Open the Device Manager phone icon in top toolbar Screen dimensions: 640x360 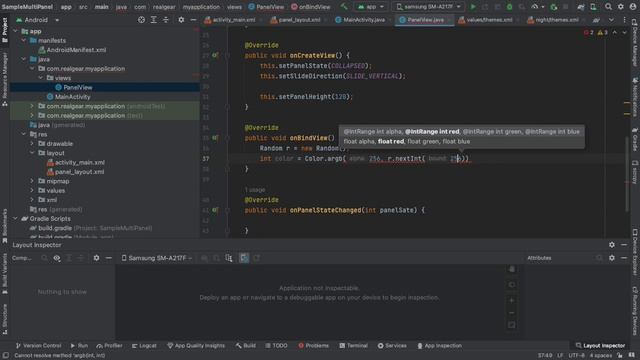[593, 7]
